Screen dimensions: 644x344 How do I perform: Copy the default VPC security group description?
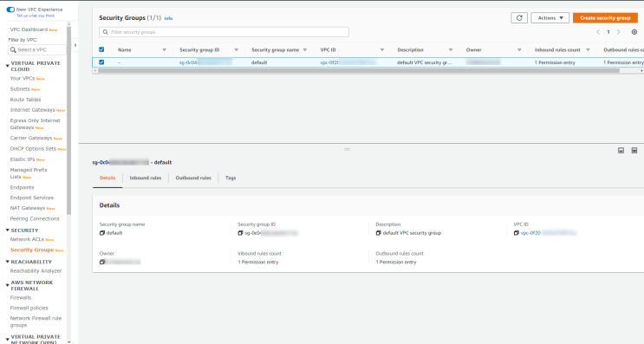(378, 233)
